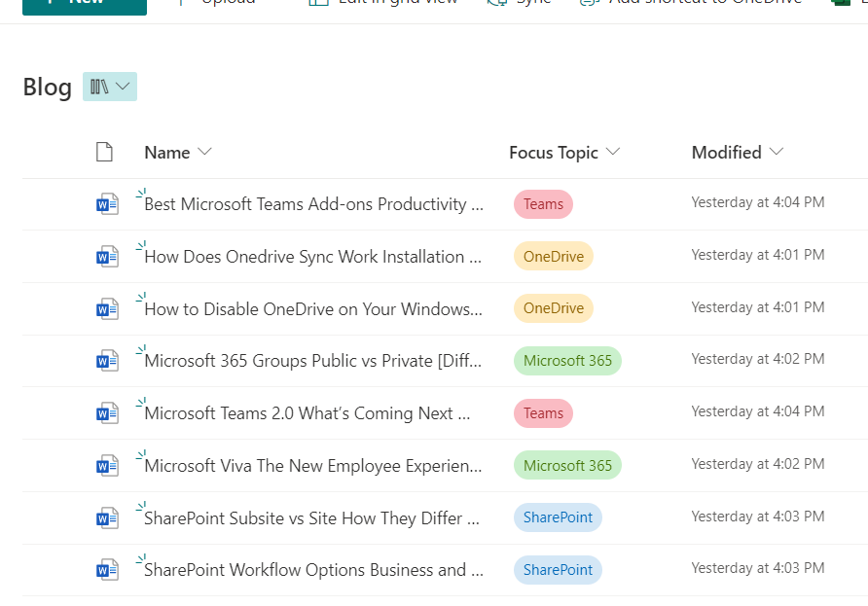The image size is (868, 606).
Task: Sort by the file type column icon
Action: (104, 152)
